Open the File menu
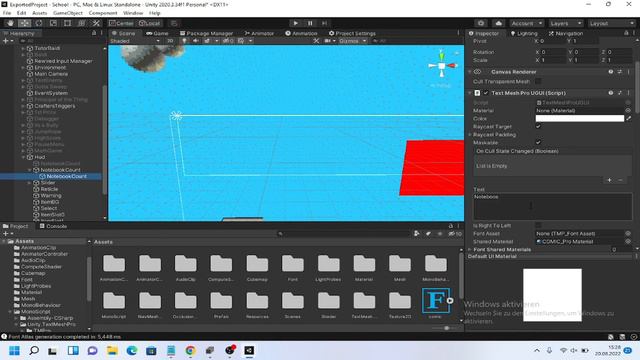The width and height of the screenshot is (640, 360). [7, 13]
